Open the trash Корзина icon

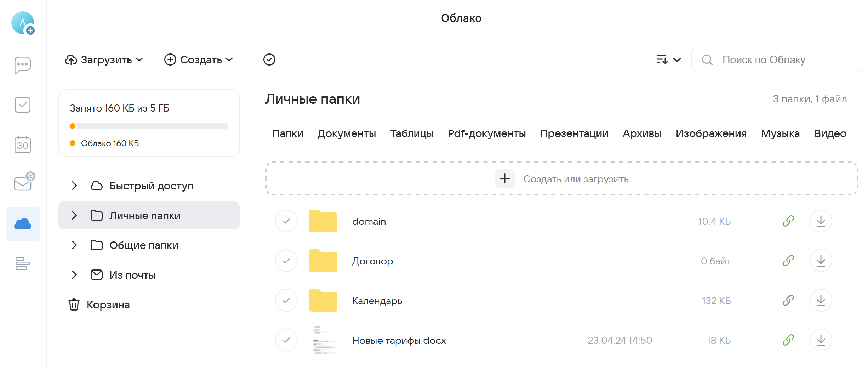74,305
